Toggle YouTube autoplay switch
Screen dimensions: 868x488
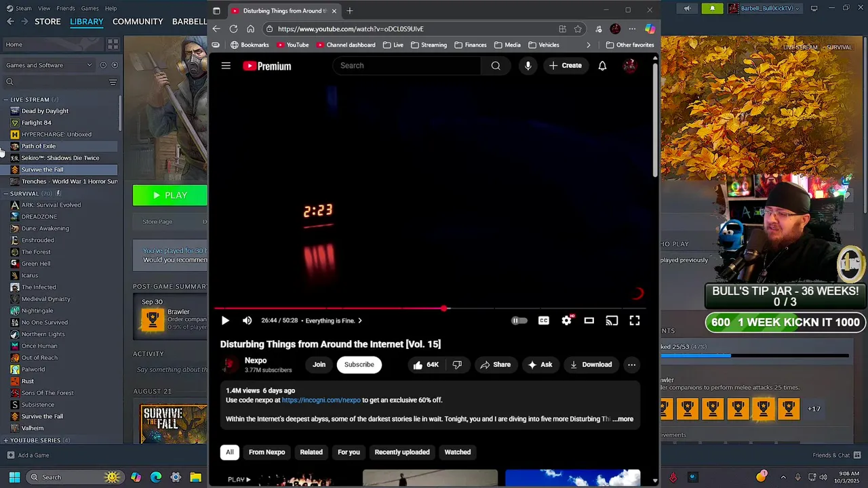click(x=519, y=321)
